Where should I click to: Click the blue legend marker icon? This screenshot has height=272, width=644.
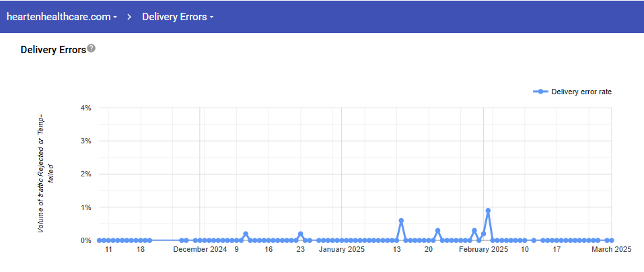coord(540,92)
